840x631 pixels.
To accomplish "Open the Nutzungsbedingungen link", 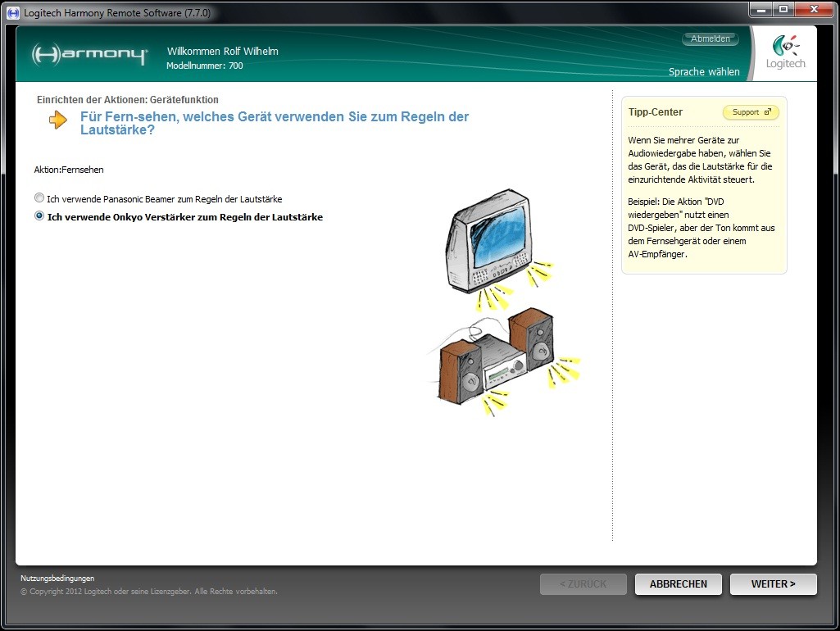I will click(x=57, y=578).
